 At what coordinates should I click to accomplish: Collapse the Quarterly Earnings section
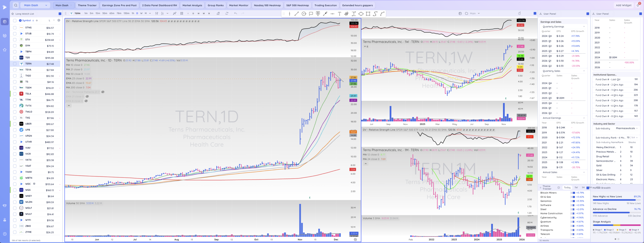tap(584, 27)
